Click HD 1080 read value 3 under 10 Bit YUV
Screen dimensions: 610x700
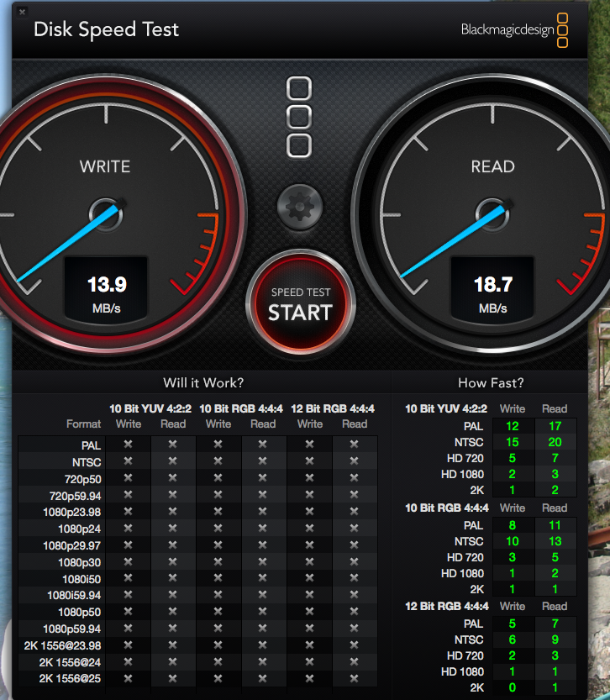pyautogui.click(x=555, y=475)
